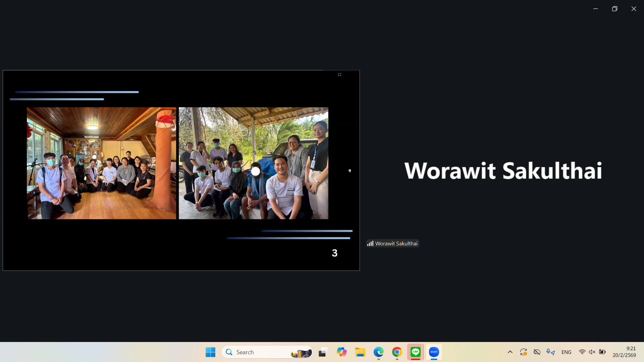644x362 pixels.
Task: Switch ENG input language indicator
Action: (566, 352)
